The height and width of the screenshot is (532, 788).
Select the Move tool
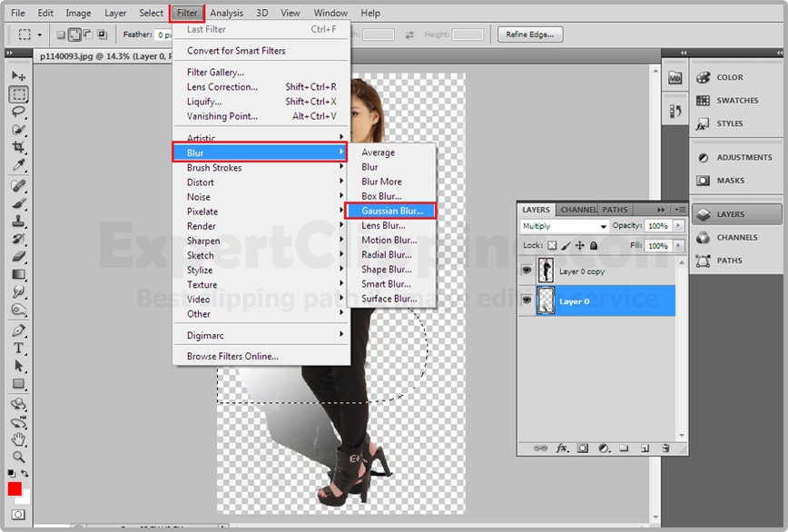point(18,76)
